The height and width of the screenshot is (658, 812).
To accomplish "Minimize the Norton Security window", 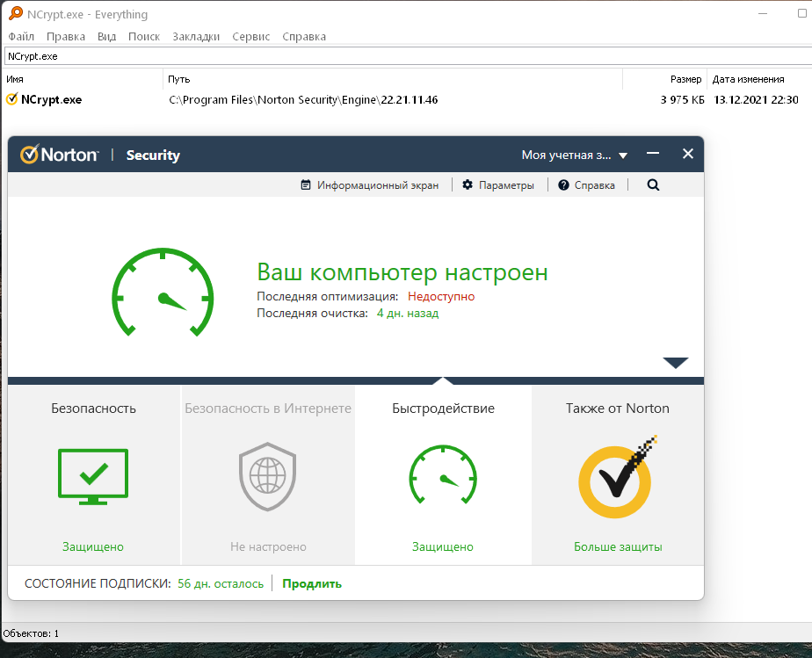I will point(653,154).
